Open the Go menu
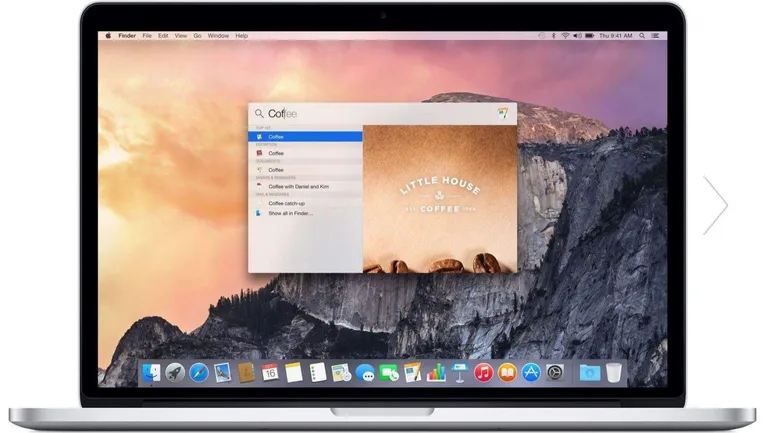 (197, 36)
